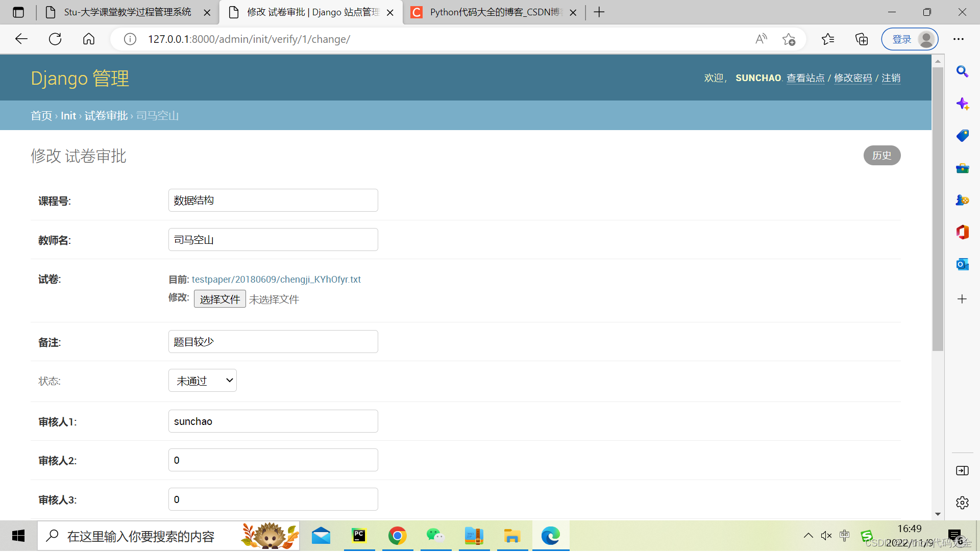Add page to favorites star icon

(x=789, y=39)
